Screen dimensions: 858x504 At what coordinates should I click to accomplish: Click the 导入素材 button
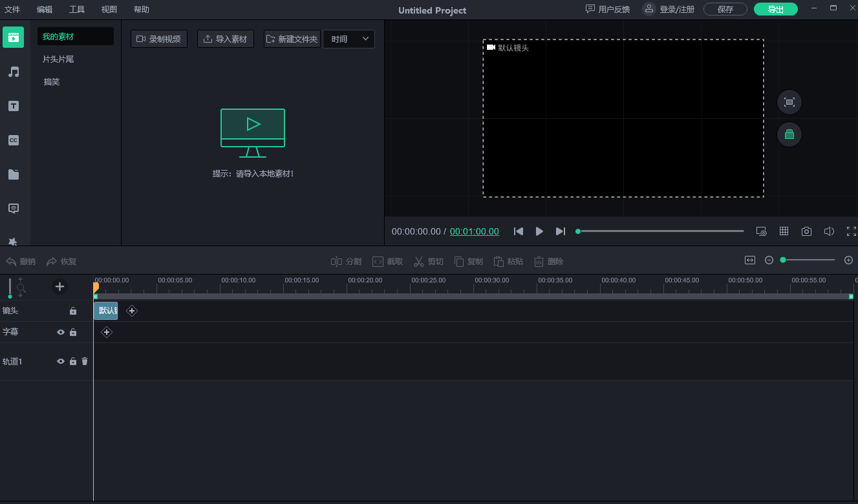click(226, 39)
